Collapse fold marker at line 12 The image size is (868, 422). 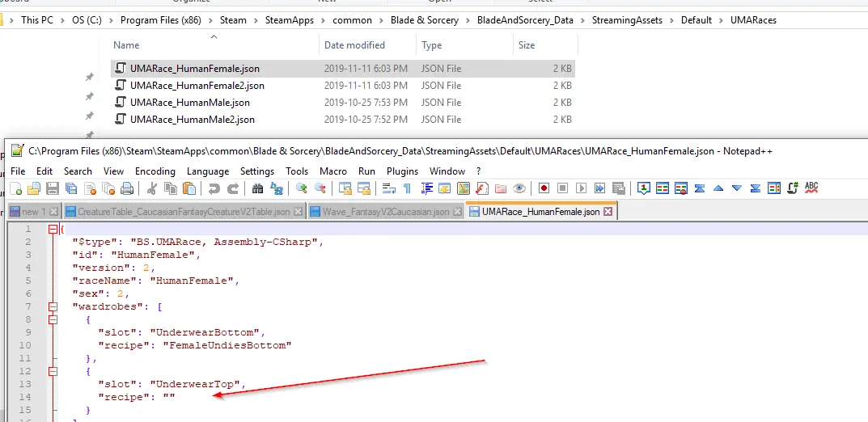53,371
